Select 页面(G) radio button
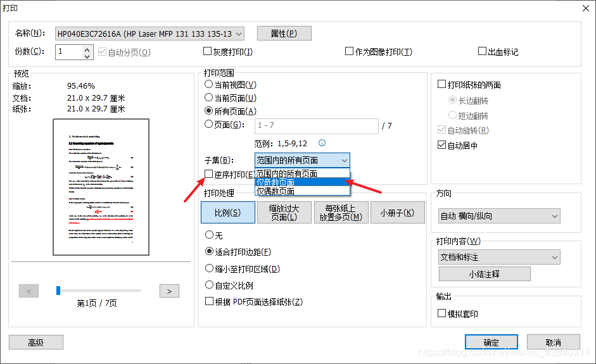Viewport: 596px width, 364px height. tap(208, 124)
